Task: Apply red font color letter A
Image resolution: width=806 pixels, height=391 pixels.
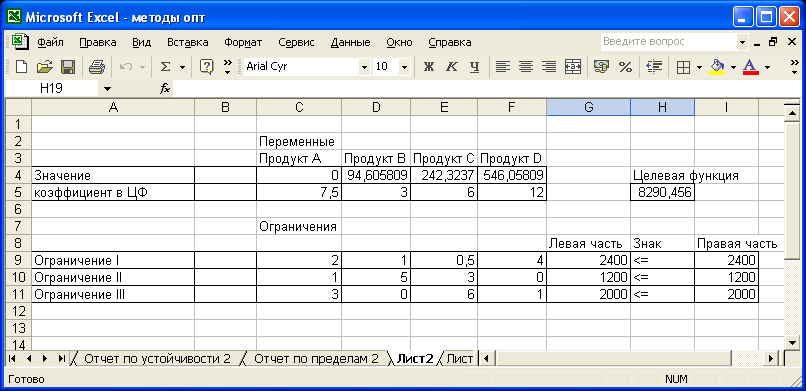Action: (751, 67)
